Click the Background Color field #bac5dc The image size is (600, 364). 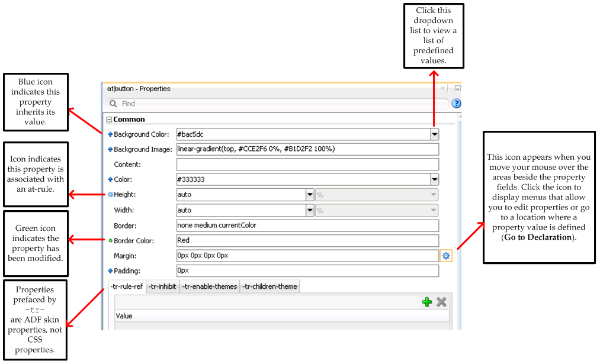(303, 134)
